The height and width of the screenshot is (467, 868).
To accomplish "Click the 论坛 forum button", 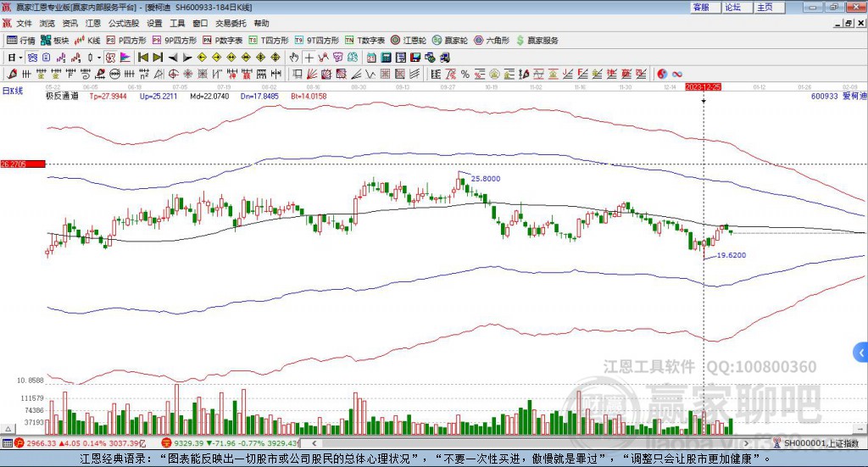I will [737, 7].
